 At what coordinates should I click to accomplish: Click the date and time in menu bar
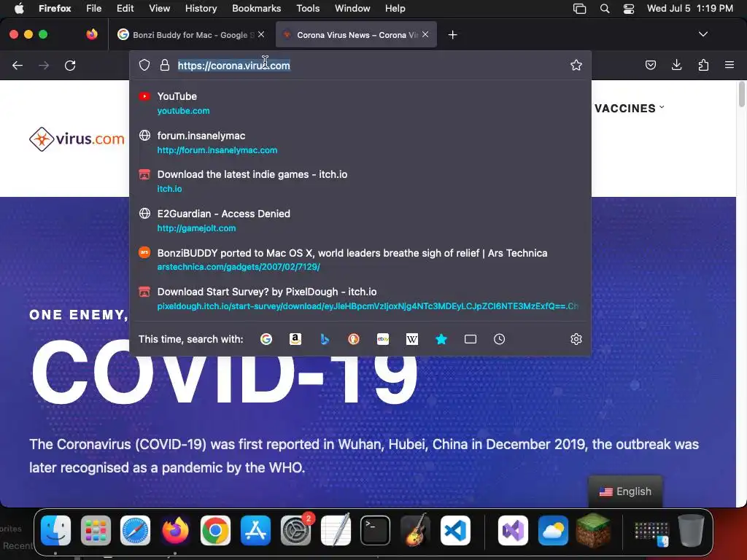690,8
